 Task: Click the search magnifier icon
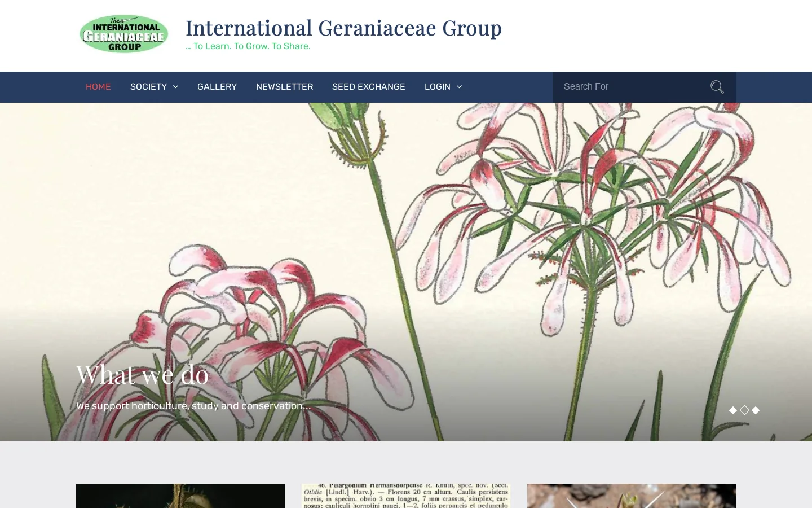click(717, 87)
